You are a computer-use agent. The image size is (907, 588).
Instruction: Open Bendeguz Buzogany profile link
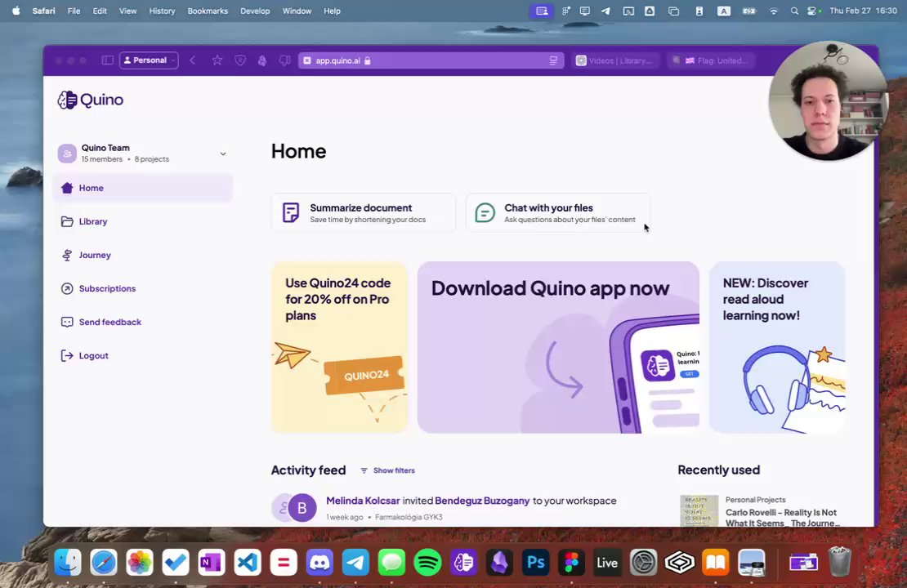482,501
